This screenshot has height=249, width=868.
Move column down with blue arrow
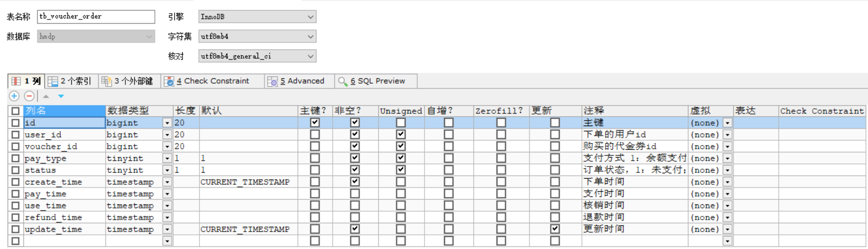click(x=61, y=96)
